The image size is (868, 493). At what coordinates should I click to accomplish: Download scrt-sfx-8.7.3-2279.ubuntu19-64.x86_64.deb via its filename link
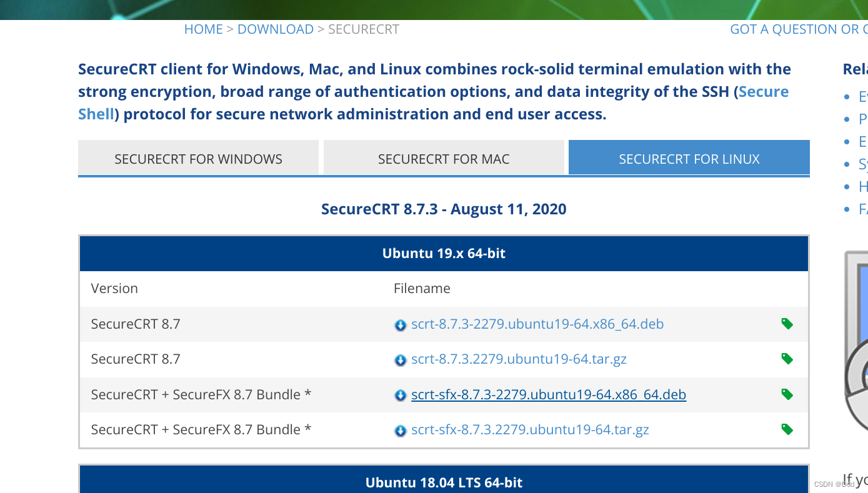click(549, 394)
